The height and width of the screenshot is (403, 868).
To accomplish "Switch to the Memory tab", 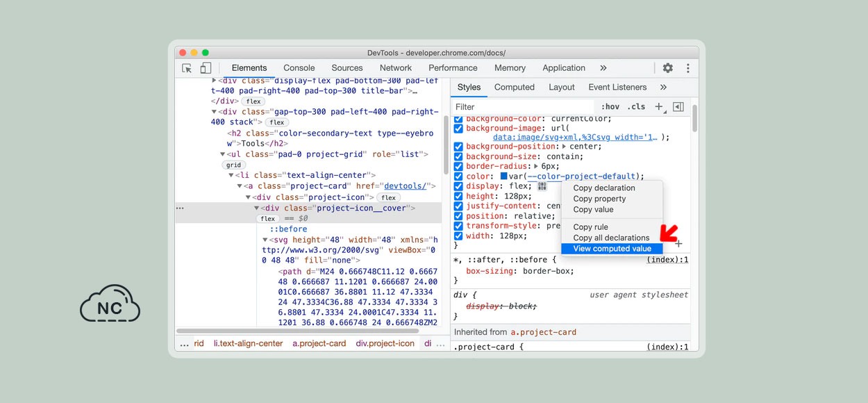I will (x=510, y=68).
